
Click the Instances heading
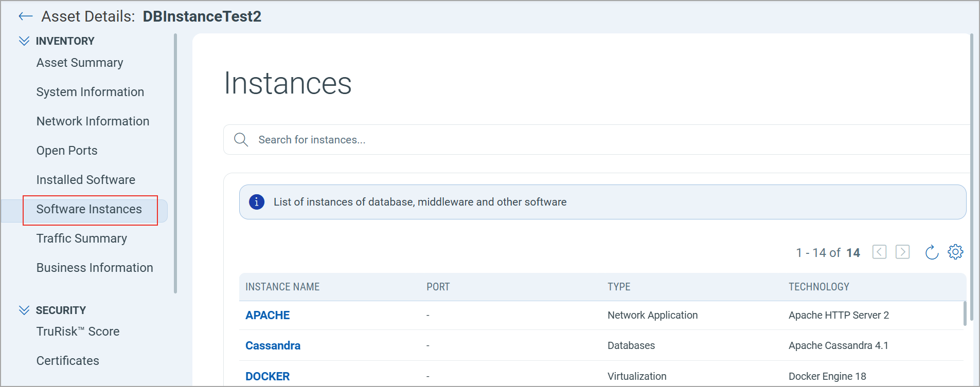point(288,83)
